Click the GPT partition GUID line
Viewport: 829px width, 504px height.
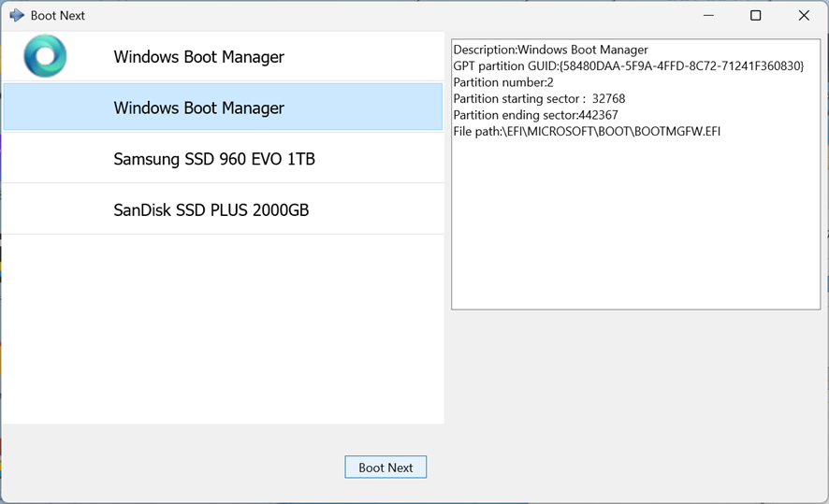[x=628, y=66]
